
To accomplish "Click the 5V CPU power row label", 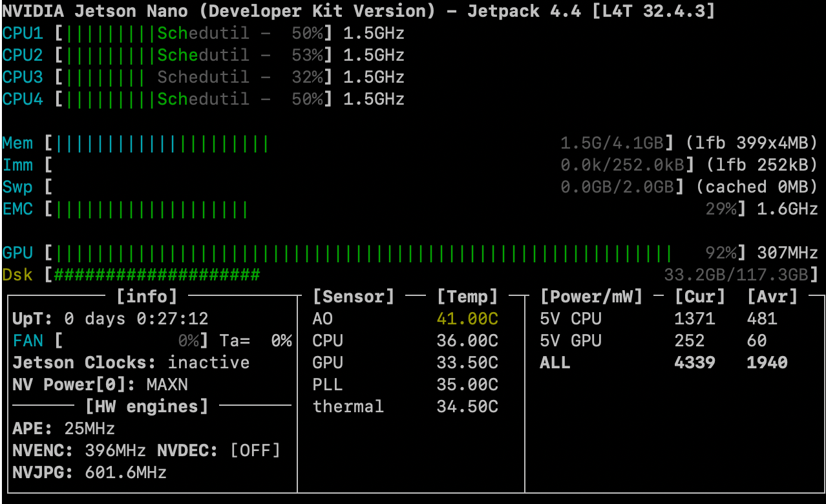I will click(x=571, y=319).
